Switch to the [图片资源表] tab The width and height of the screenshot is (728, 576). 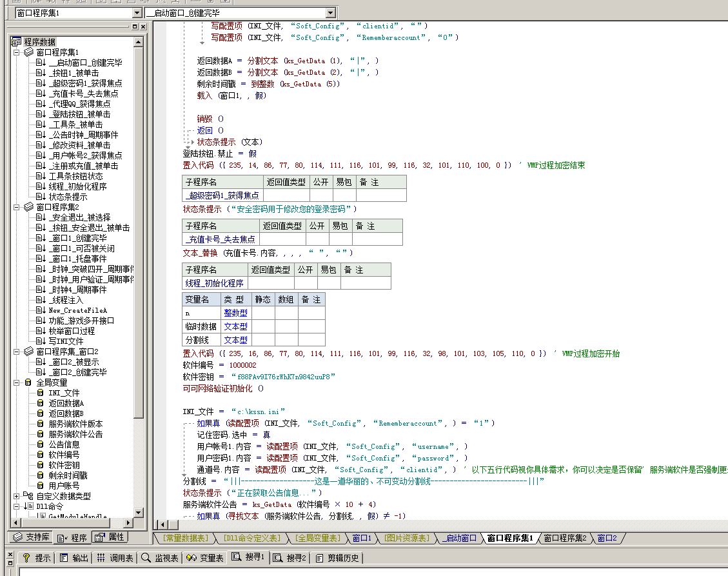tap(407, 538)
